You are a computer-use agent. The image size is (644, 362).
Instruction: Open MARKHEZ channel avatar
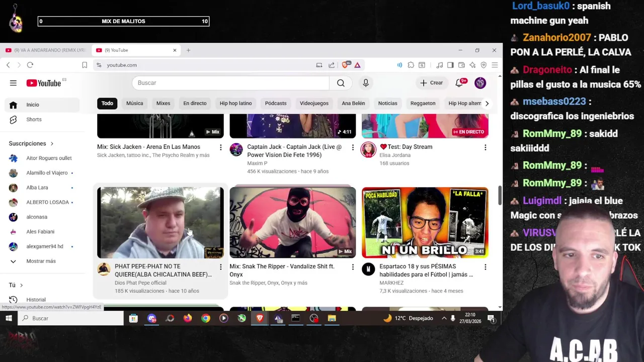(368, 269)
